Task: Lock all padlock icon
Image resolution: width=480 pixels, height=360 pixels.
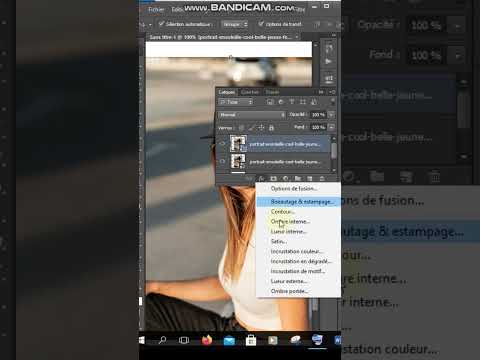Action: [271, 128]
